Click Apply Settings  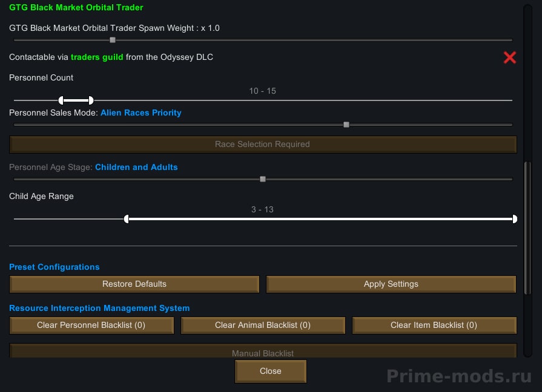(x=391, y=284)
